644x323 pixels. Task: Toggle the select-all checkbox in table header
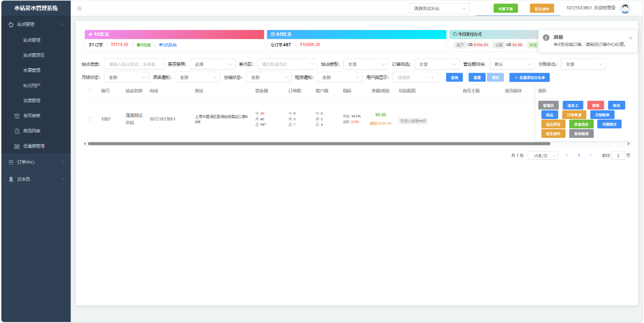[90, 91]
